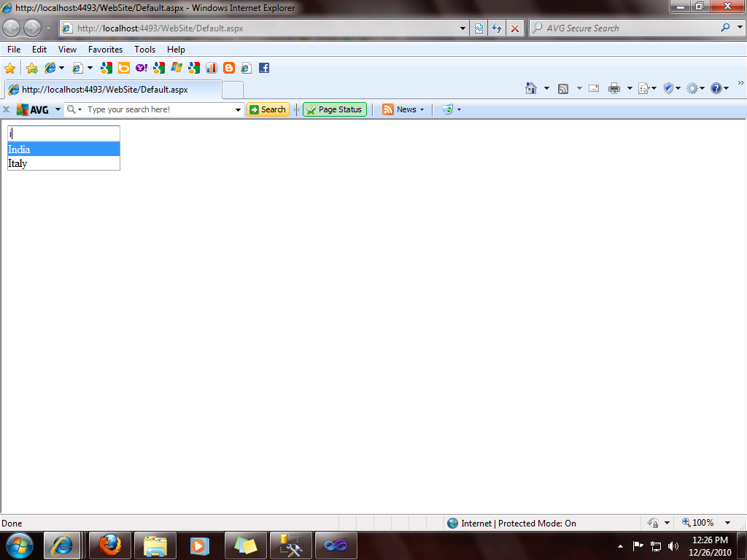Click the Read Mail envelope icon
This screenshot has height=560, width=747.
tap(594, 88)
